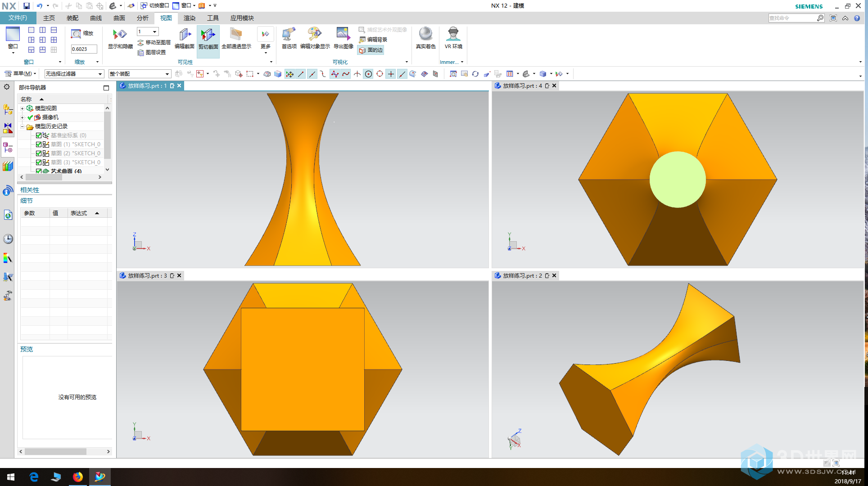The width and height of the screenshot is (868, 486).
Task: Open the 文件(F) file menu
Action: point(18,18)
